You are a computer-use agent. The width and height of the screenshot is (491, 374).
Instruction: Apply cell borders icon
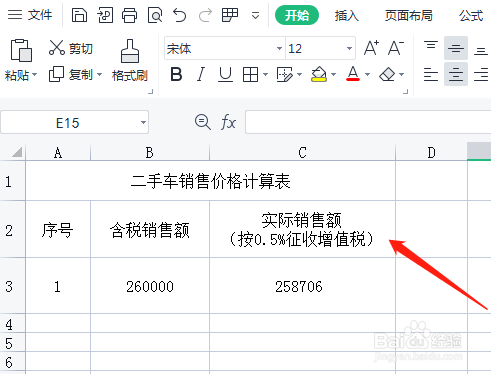pyautogui.click(x=250, y=74)
